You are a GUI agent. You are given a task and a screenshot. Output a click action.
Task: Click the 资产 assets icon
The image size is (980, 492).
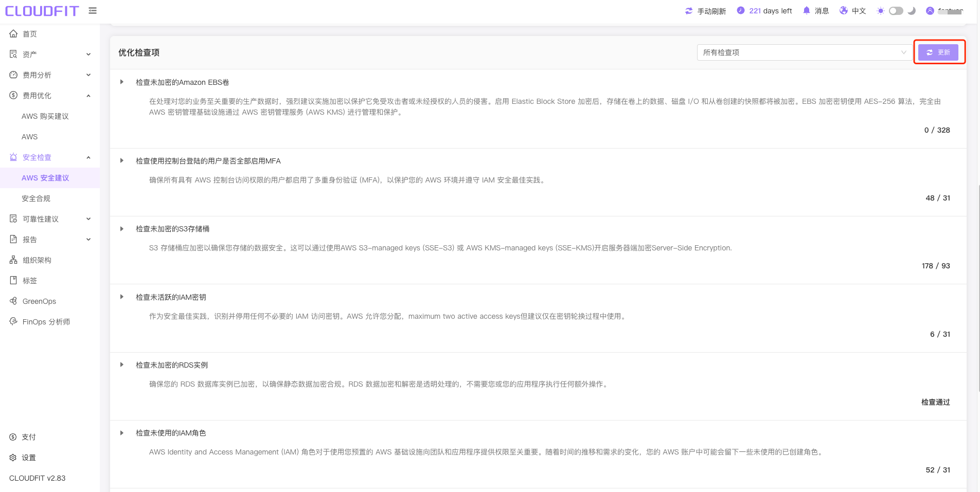click(13, 54)
